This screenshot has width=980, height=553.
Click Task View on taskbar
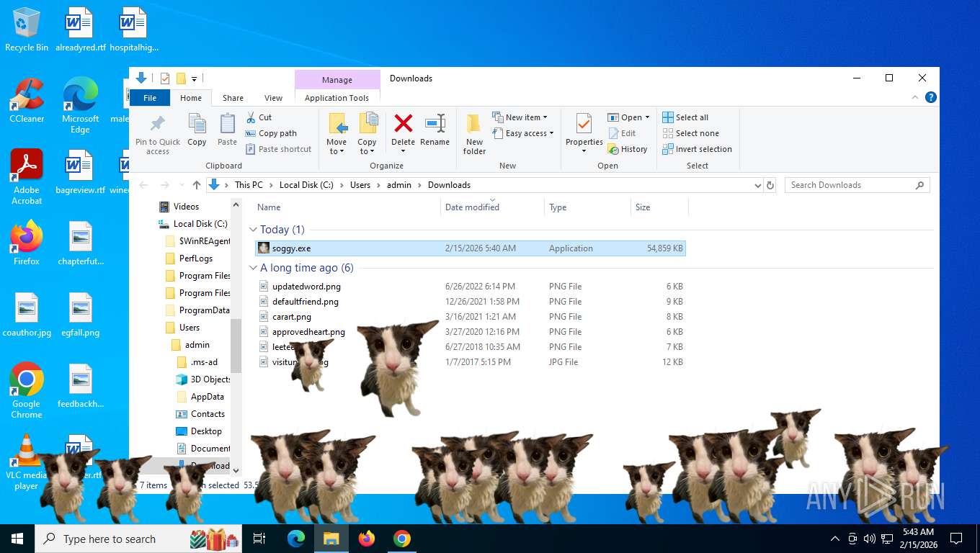[x=259, y=539]
